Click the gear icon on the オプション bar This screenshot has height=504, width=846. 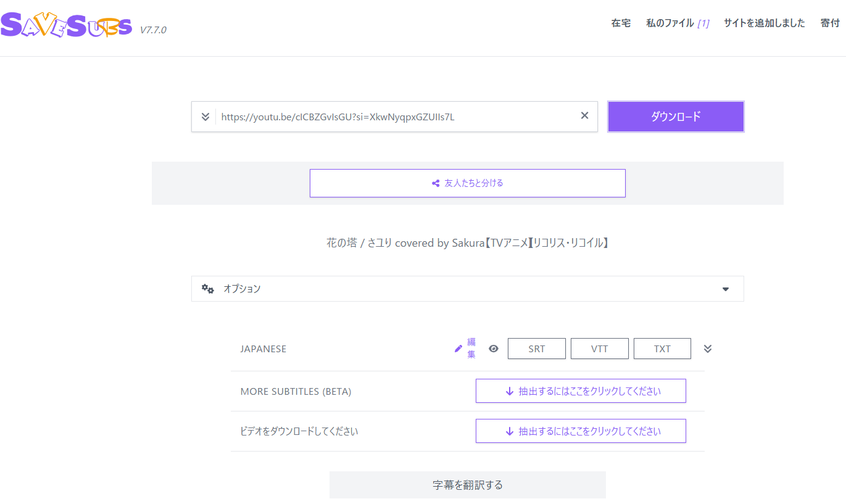click(207, 288)
